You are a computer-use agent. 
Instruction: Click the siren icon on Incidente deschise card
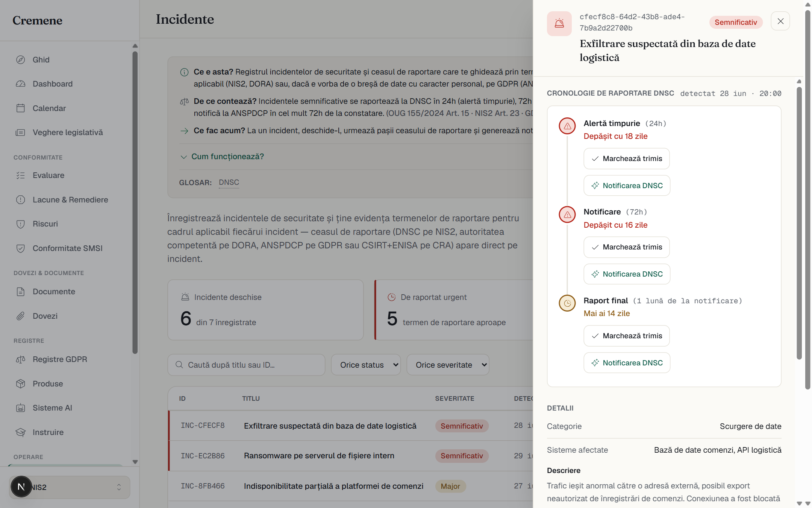tap(185, 297)
